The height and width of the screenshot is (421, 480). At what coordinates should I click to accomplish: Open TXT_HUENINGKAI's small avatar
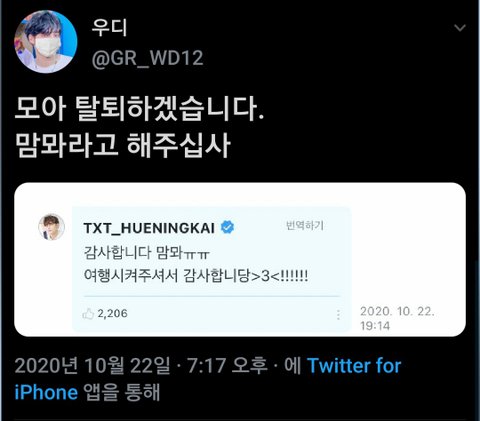coord(52,227)
